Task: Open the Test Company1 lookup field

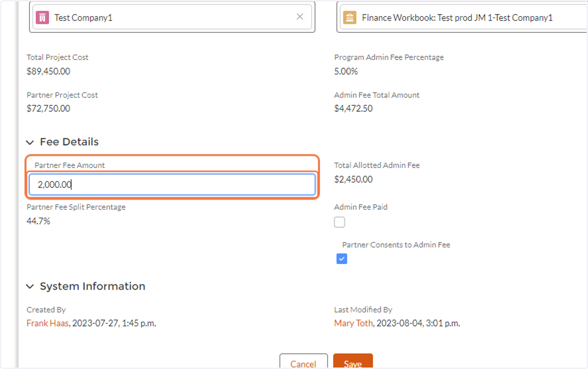Action: click(x=172, y=17)
